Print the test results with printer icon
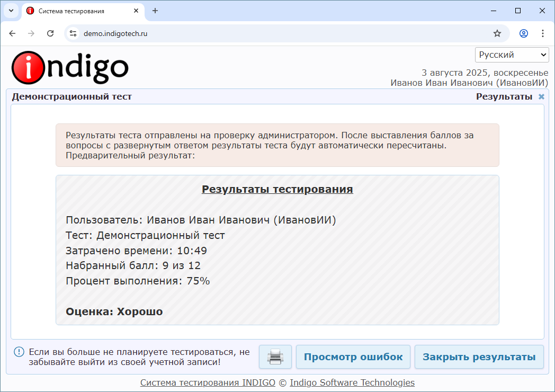 (275, 357)
